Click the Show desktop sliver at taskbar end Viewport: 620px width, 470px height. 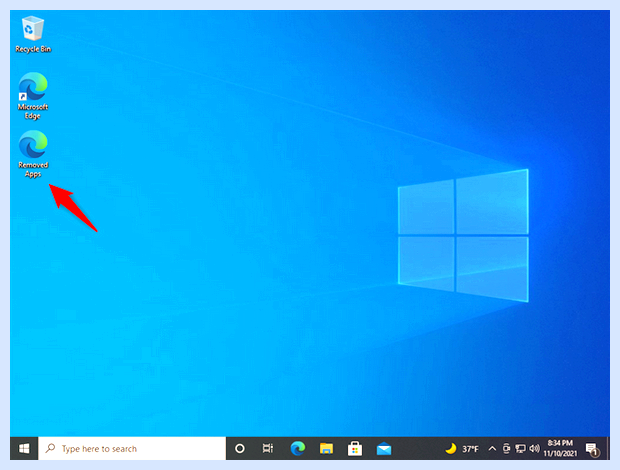click(608, 449)
